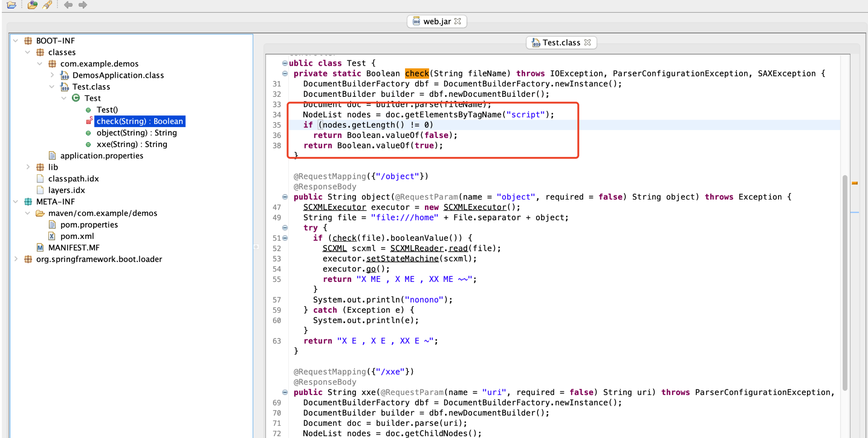Collapse the BOOT-INF tree node
Viewport: 868px width, 438px height.
pos(15,41)
